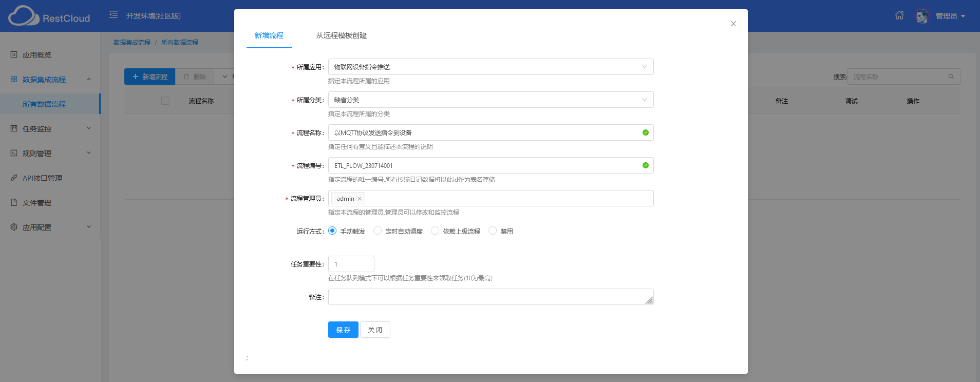Open the dropdown arrow next to 删除

pos(224,77)
